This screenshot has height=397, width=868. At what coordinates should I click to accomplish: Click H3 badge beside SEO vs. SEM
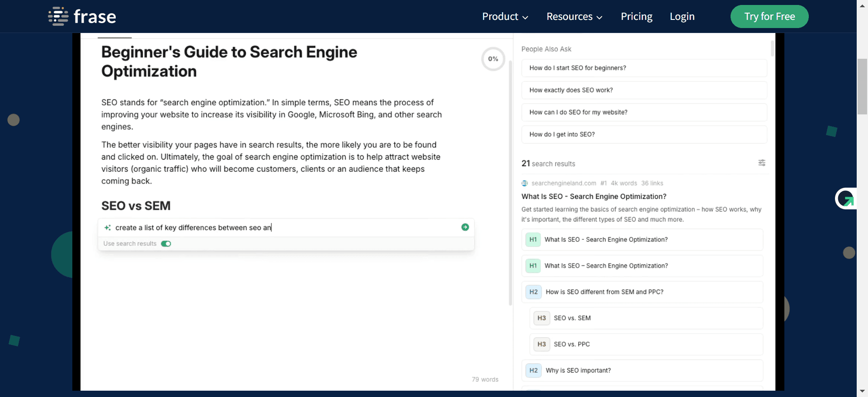[542, 318]
